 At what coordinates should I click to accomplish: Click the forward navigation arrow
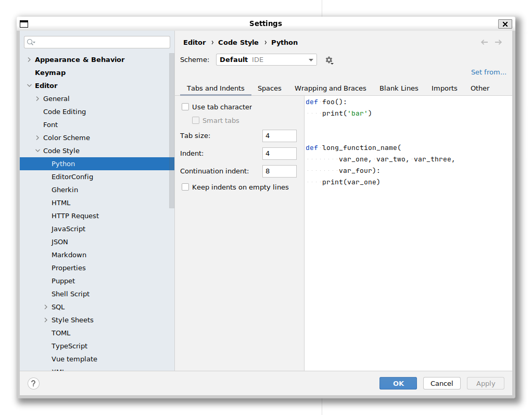498,42
